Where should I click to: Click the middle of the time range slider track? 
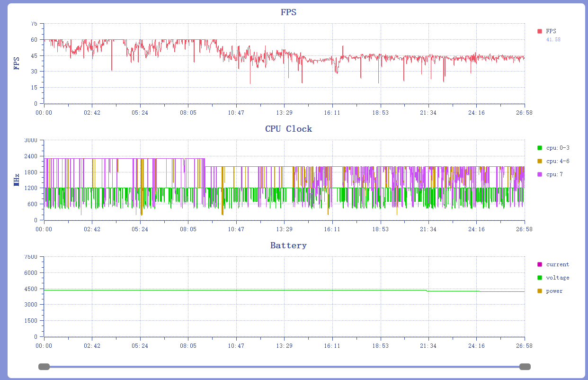tap(284, 367)
